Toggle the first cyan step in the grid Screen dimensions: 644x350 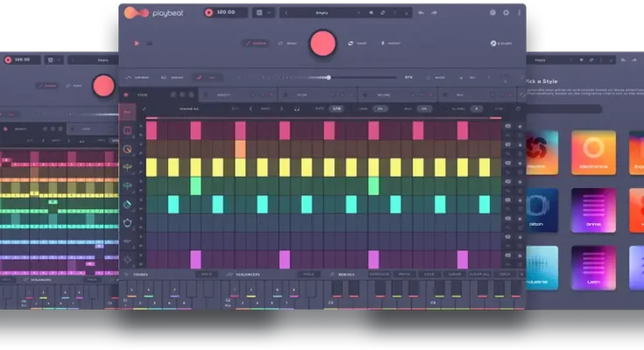pos(173,204)
